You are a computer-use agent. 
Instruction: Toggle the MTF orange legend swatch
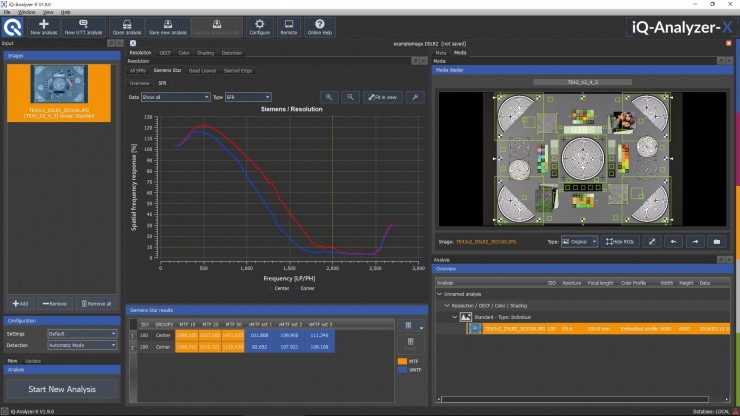tap(402, 361)
